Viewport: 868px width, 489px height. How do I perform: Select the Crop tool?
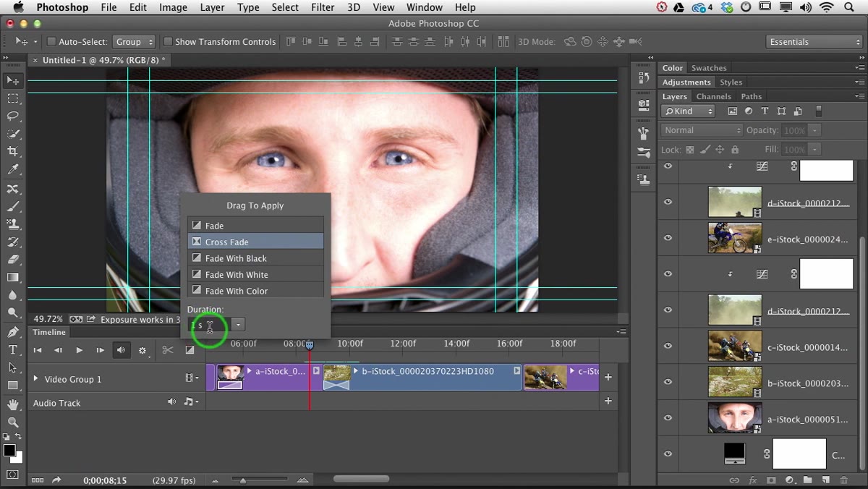click(13, 151)
